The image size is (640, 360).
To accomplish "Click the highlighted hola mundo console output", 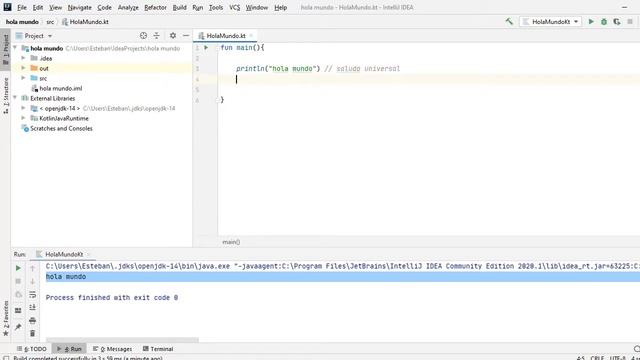I will 66,277.
